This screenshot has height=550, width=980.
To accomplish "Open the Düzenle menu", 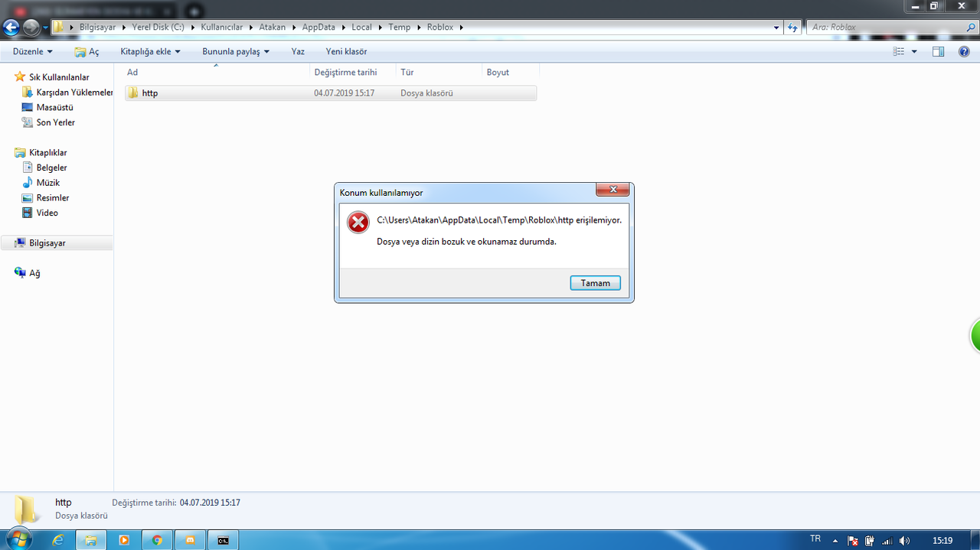I will tap(33, 51).
